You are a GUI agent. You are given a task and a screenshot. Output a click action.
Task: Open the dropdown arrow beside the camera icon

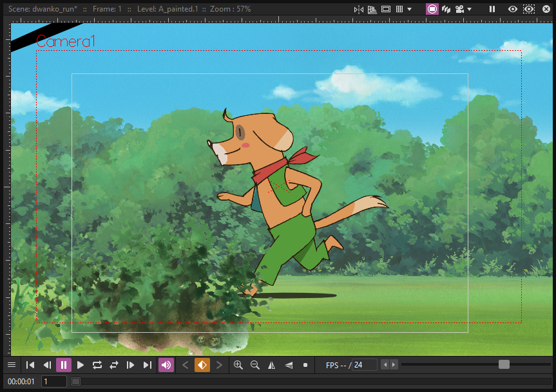coord(470,9)
